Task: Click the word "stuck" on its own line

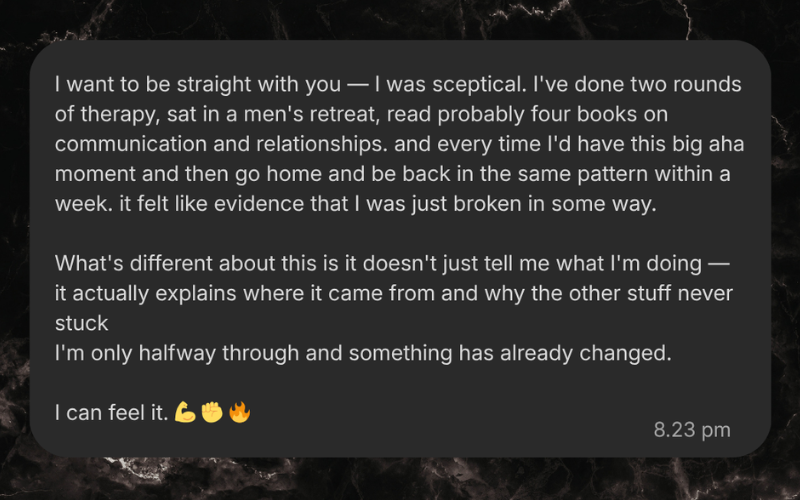Action: point(81,324)
